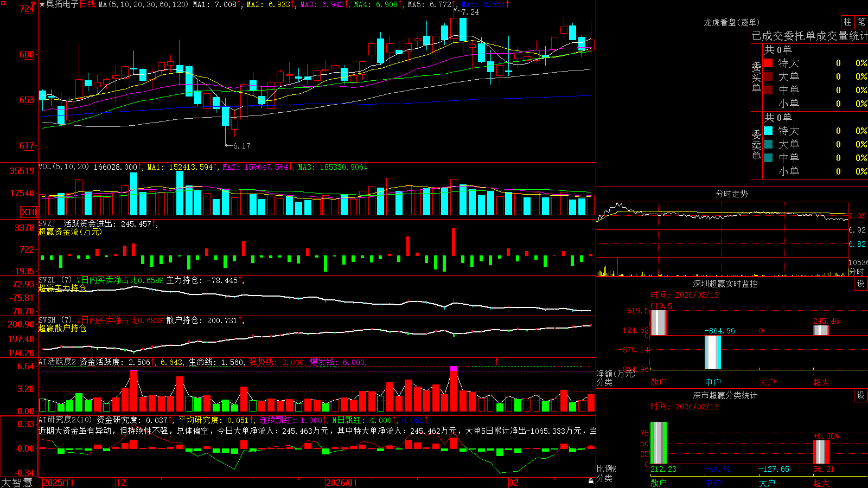Click the 委买单 section label
This screenshot has width=868, height=488.
pos(756,78)
